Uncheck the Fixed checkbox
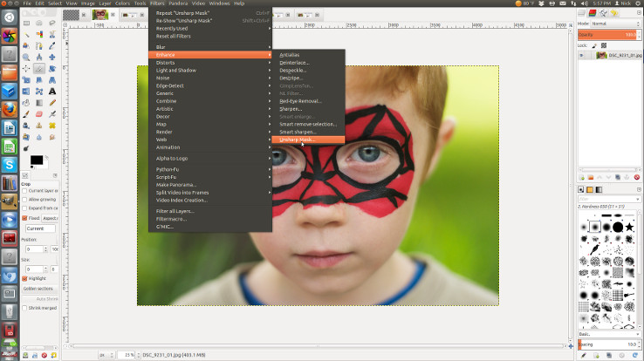Viewport: 644px width, 361px height. coord(24,218)
